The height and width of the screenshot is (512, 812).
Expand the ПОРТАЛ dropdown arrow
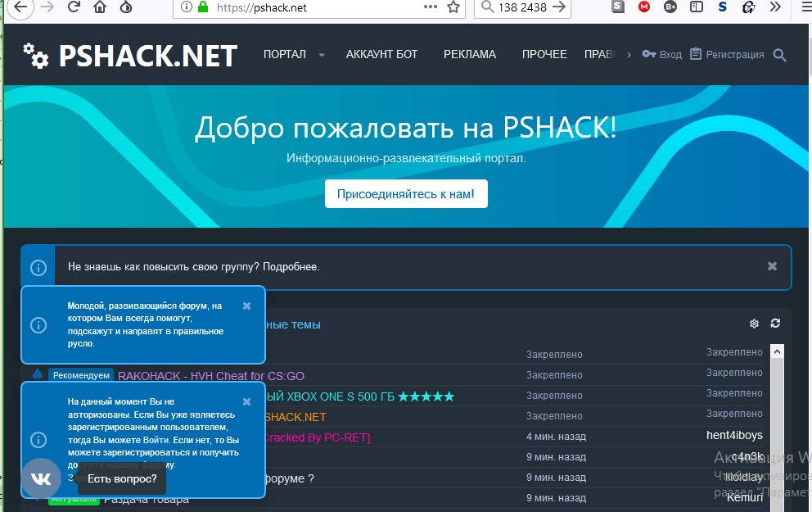pyautogui.click(x=321, y=55)
